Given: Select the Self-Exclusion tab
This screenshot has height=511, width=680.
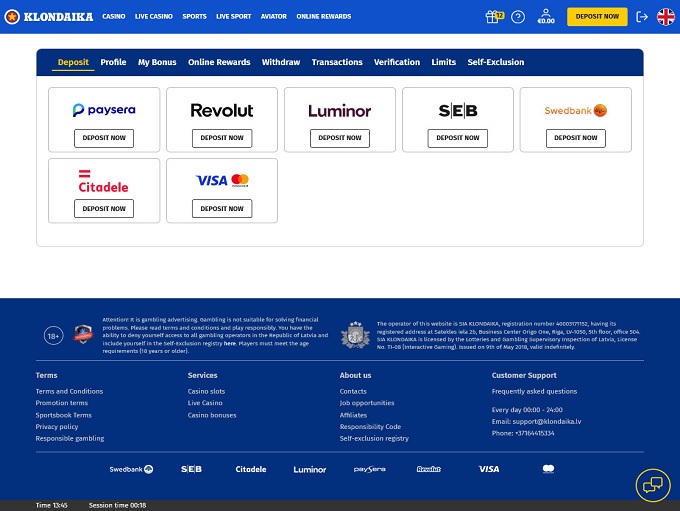Looking at the screenshot, I should coord(496,62).
